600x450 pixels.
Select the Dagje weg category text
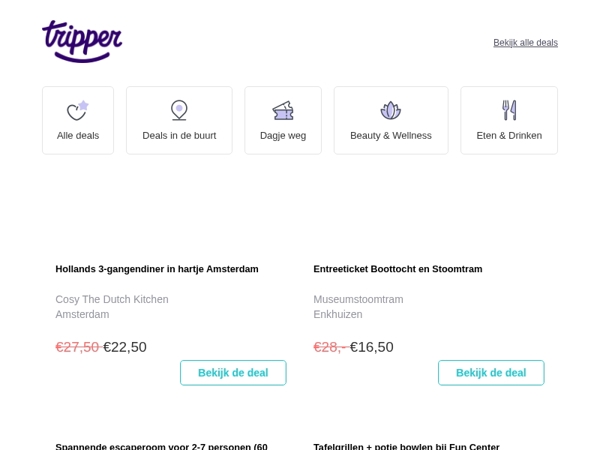click(x=283, y=136)
